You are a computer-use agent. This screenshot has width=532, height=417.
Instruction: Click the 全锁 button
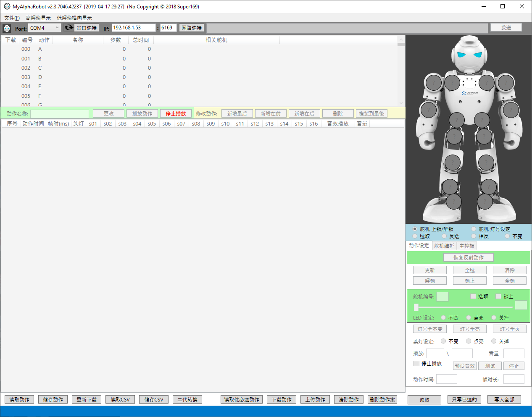(x=510, y=281)
